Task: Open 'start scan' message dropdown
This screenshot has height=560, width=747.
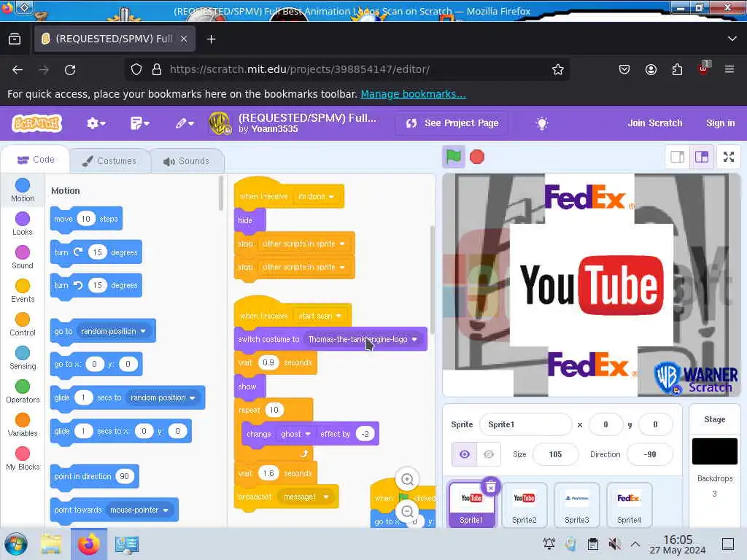Action: tap(320, 316)
